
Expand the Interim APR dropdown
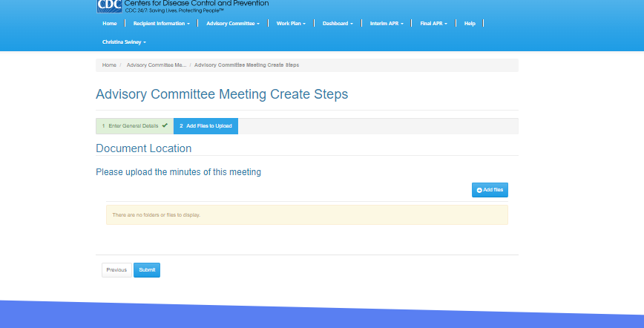(387, 24)
